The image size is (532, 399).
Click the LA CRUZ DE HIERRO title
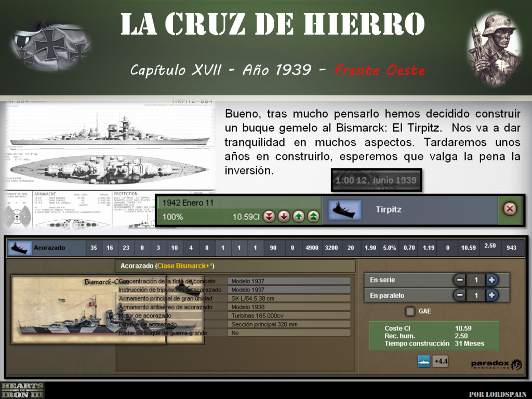273,24
